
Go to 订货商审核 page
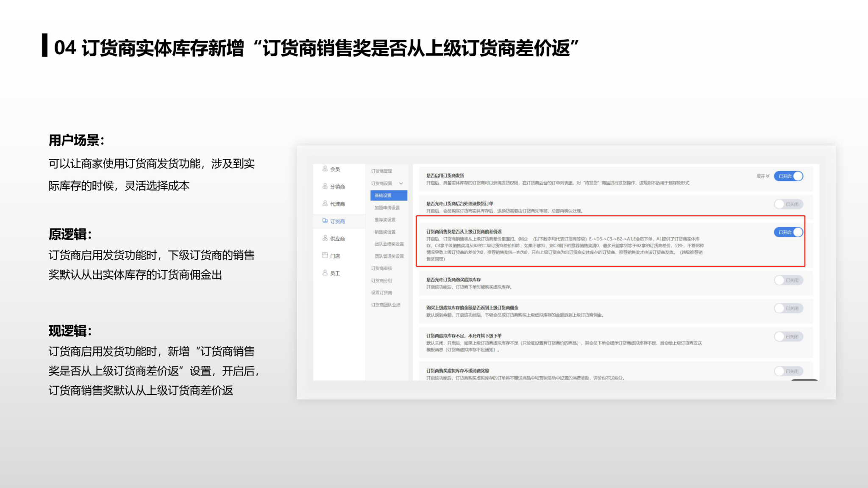[381, 268]
